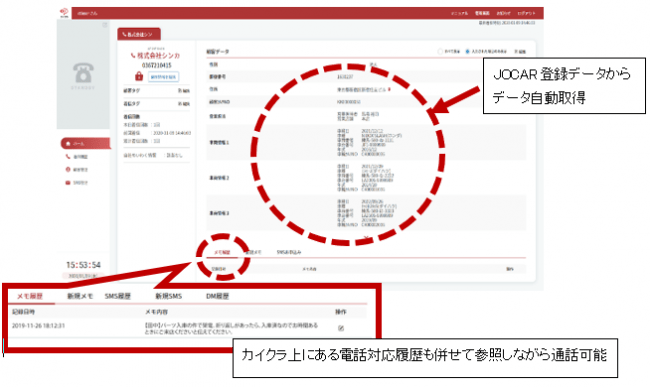
Task: Select the blue selected radio option in customer data header
Action: pyautogui.click(x=467, y=51)
